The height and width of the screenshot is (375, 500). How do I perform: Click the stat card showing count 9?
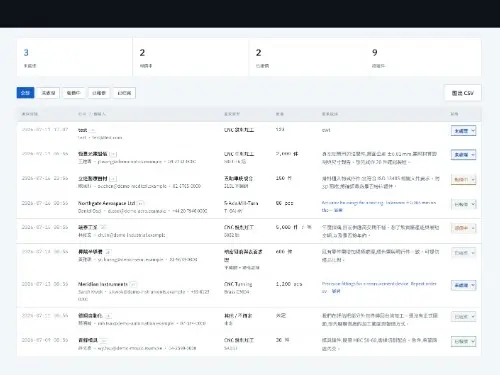pos(423,57)
